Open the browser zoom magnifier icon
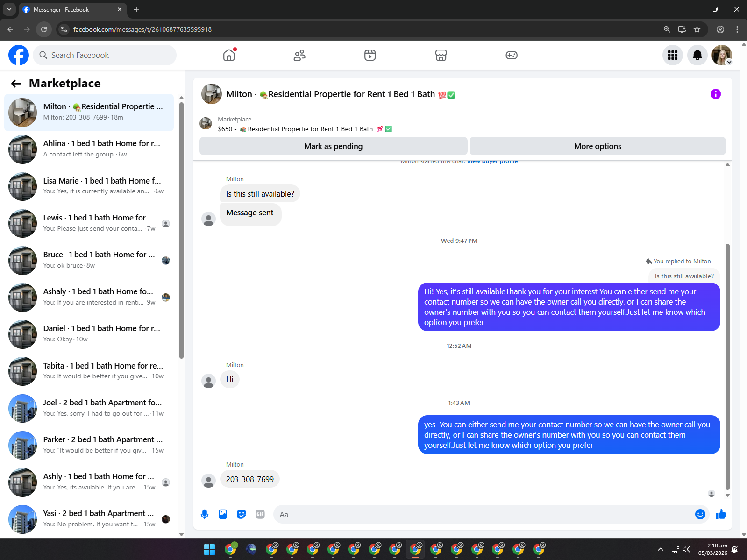This screenshot has height=560, width=747. (667, 29)
